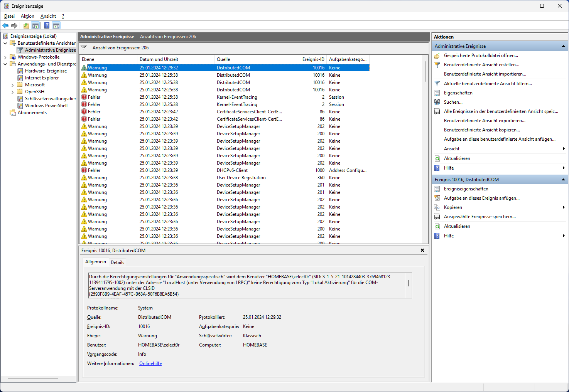The height and width of the screenshot is (392, 569).
Task: Click the filter funnel icon above event list
Action: click(x=84, y=47)
